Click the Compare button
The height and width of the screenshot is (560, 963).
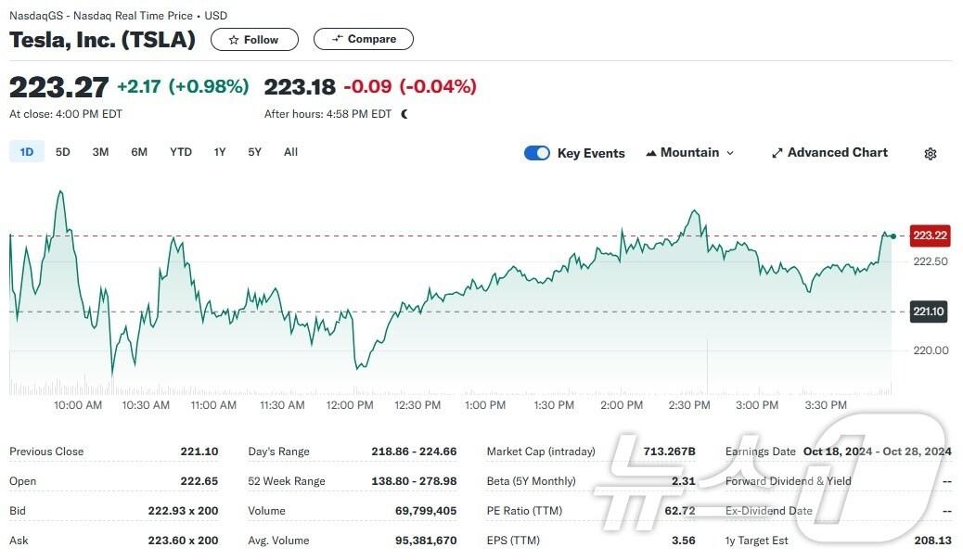[363, 39]
